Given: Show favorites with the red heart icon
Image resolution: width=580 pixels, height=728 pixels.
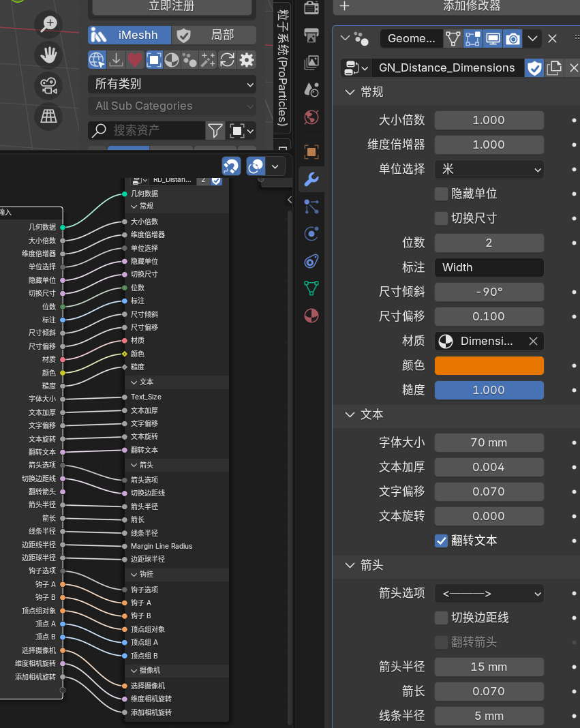Looking at the screenshot, I should click(x=135, y=60).
